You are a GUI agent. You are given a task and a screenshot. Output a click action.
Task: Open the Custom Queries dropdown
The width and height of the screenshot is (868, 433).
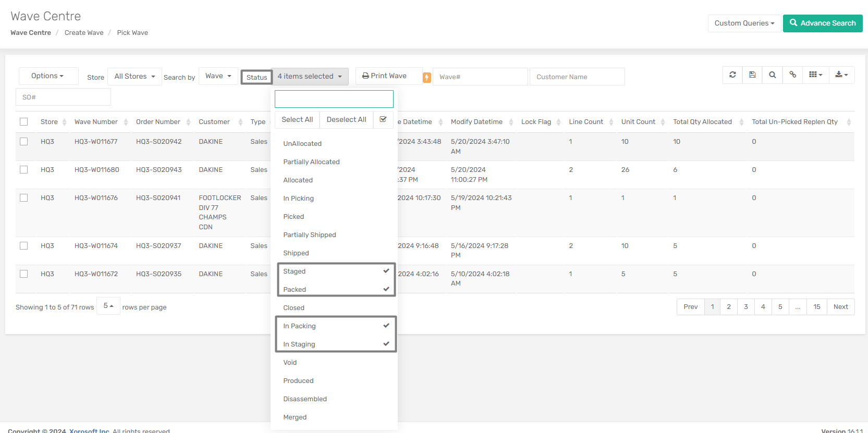tap(744, 23)
